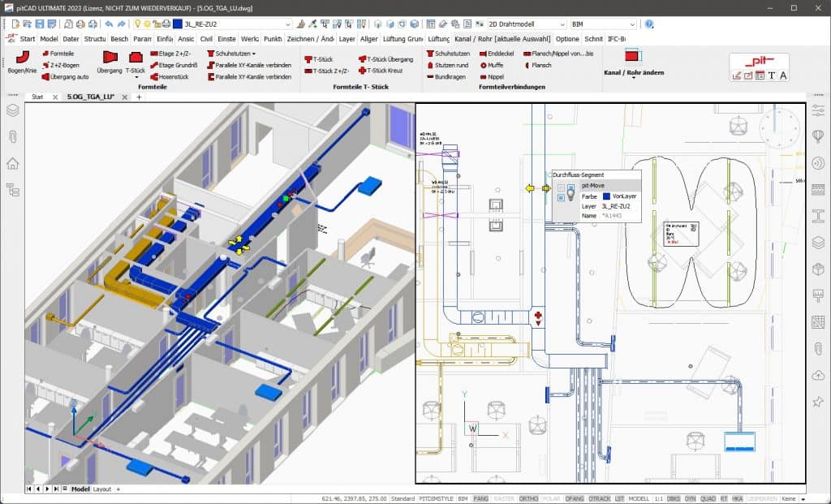Select the large Übergang transition tool
Screen dimensions: 831x504
coord(110,62)
